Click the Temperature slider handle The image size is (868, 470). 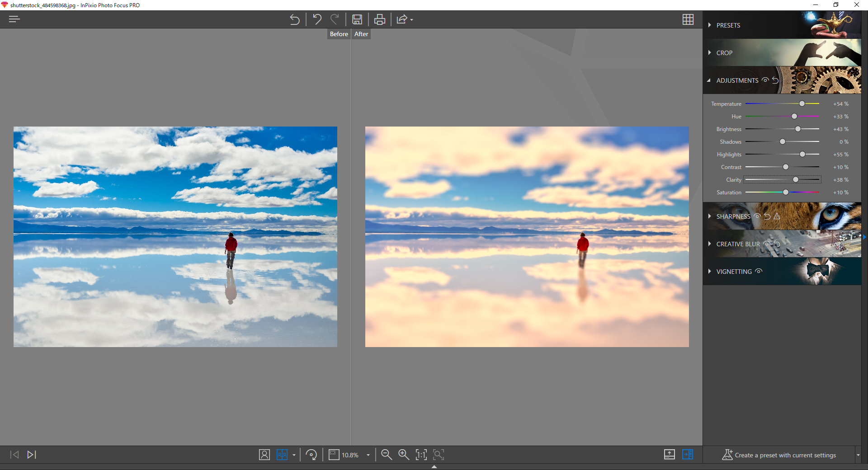(802, 103)
